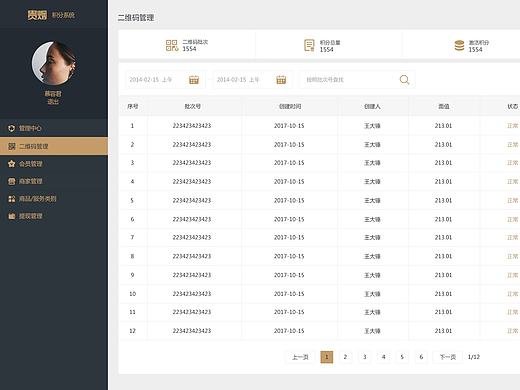Image resolution: width=520 pixels, height=390 pixels.
Task: Click value 213.01 in row 8
Action: (x=443, y=256)
